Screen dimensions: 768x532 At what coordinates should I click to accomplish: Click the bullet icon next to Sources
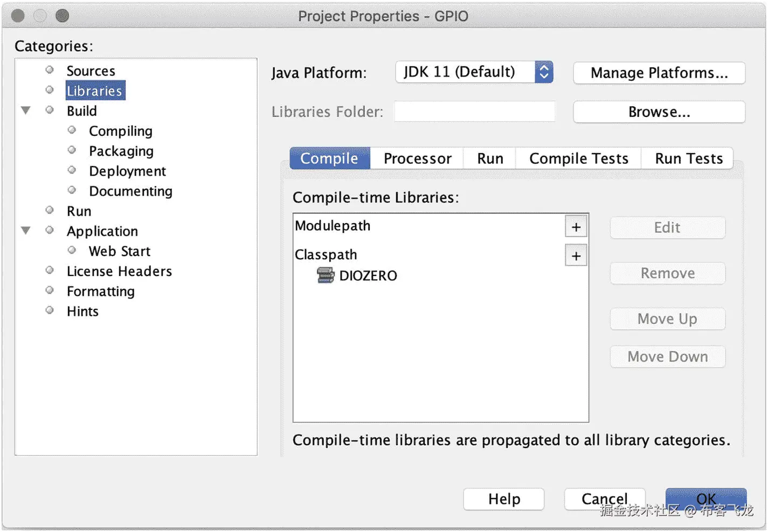(x=50, y=70)
